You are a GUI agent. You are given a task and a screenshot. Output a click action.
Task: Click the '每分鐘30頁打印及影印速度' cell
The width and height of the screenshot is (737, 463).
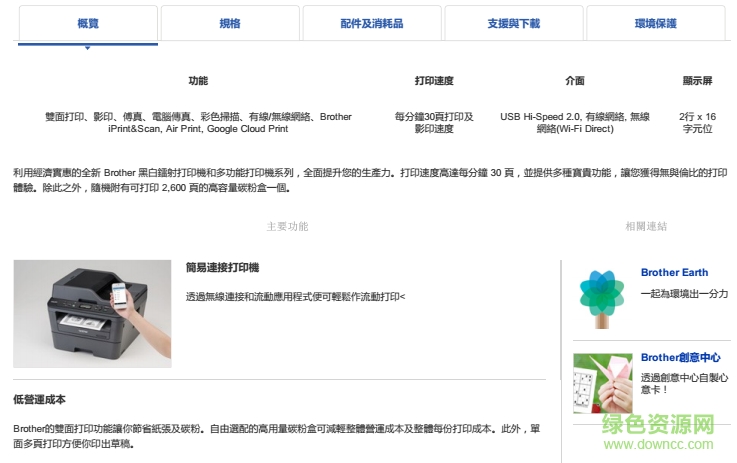click(434, 123)
